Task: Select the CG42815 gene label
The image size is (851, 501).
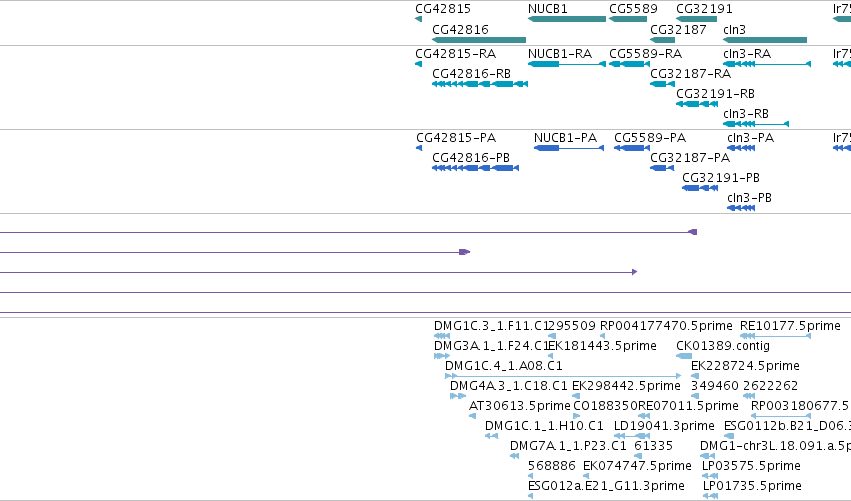Action: (443, 9)
